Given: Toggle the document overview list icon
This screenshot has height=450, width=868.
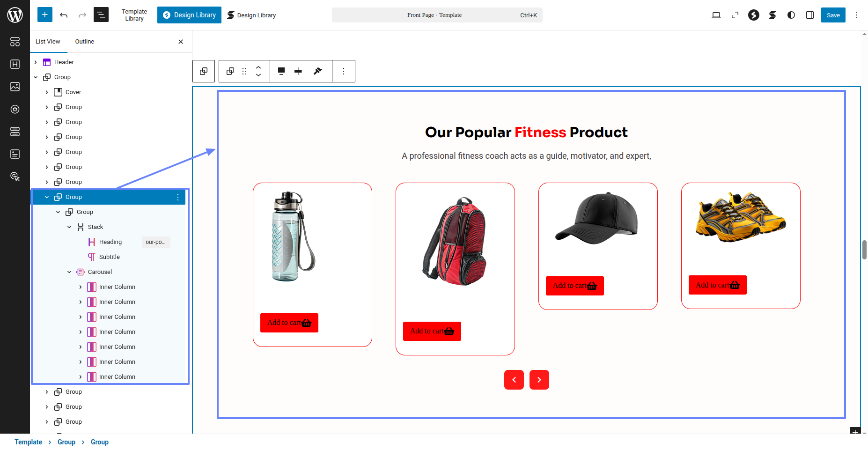Looking at the screenshot, I should point(101,15).
